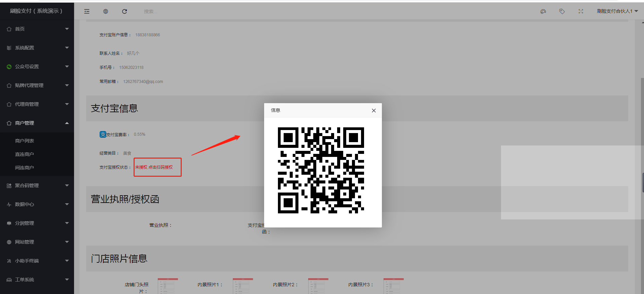Click the home icon beside 首页

coord(9,29)
